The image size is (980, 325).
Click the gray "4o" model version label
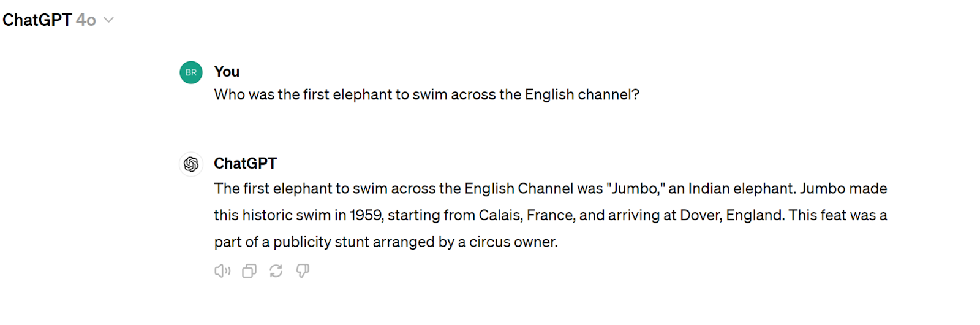pos(86,20)
